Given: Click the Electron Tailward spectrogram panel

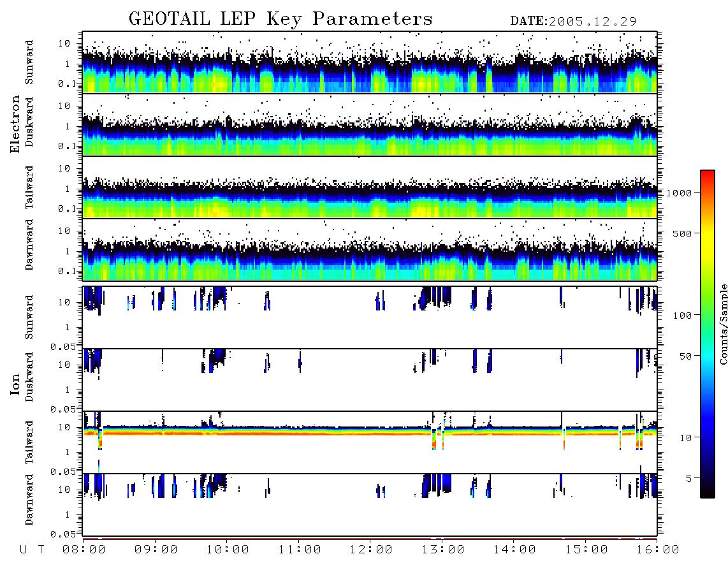Looking at the screenshot, I should [370, 187].
